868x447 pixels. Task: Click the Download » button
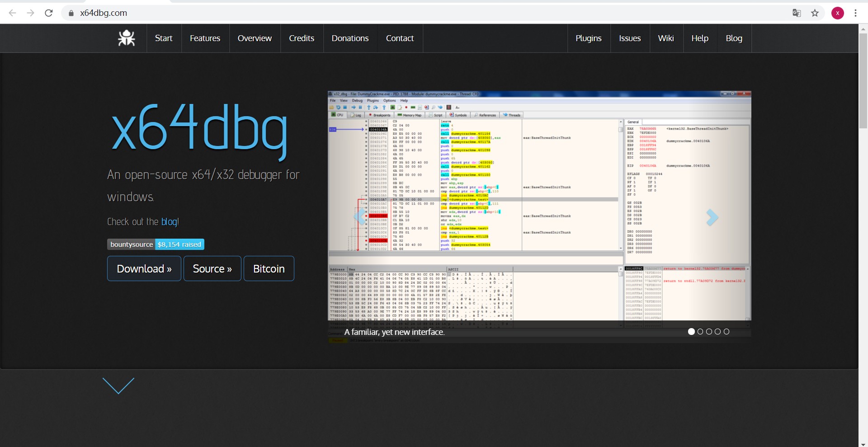click(x=144, y=268)
